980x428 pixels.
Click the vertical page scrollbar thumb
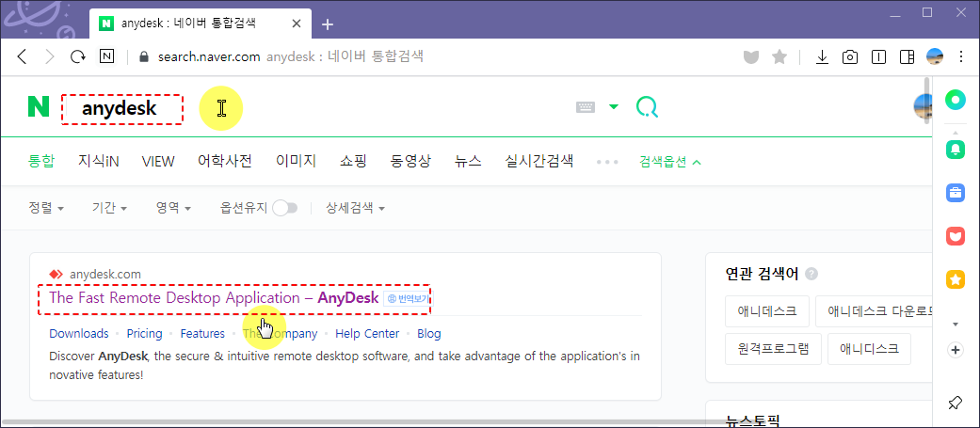pos(927,100)
